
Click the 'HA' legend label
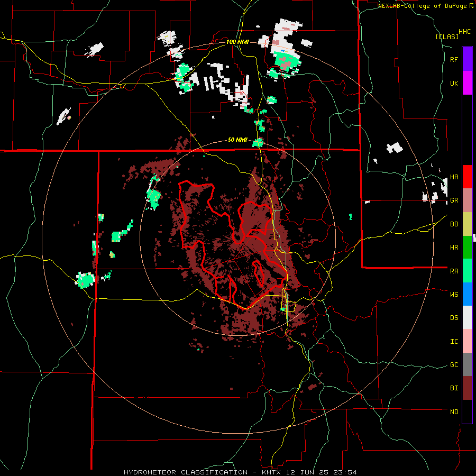(x=454, y=177)
